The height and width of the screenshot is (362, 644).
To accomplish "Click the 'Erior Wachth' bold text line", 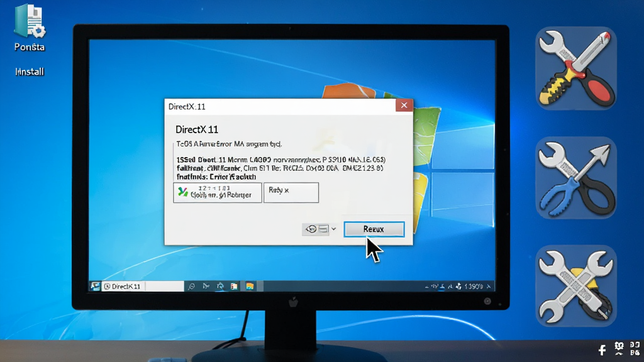I will click(216, 177).
